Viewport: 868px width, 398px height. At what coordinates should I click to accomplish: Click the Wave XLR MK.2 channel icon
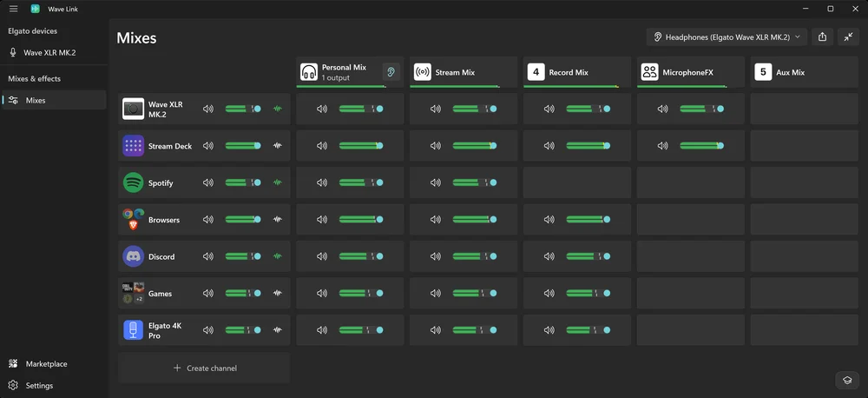pyautogui.click(x=133, y=109)
